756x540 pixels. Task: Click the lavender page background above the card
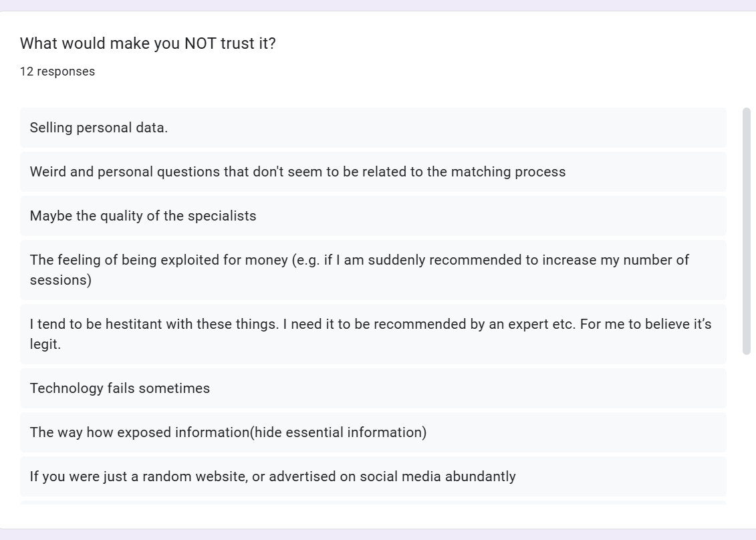click(378, 5)
